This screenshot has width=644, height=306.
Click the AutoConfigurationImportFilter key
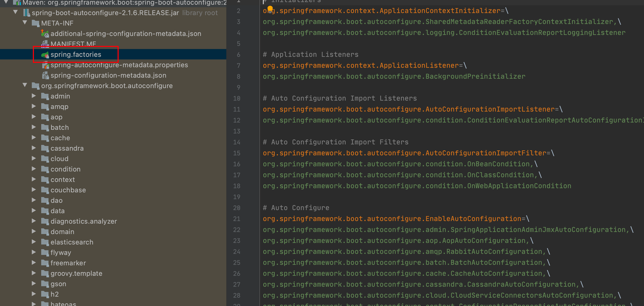405,153
